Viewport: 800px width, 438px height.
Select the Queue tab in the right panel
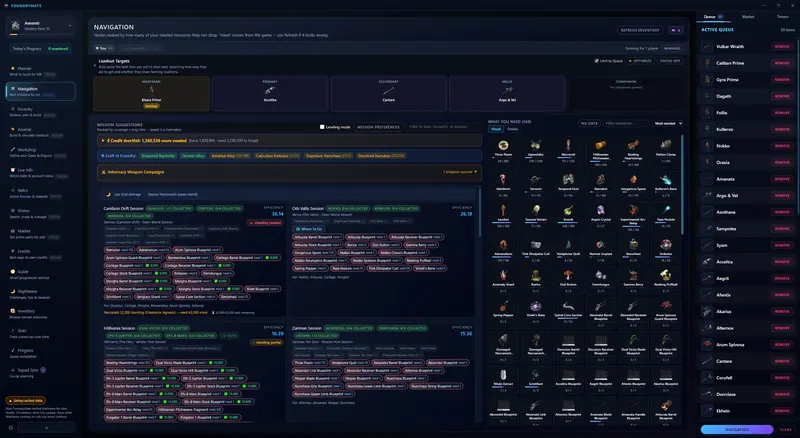click(713, 17)
